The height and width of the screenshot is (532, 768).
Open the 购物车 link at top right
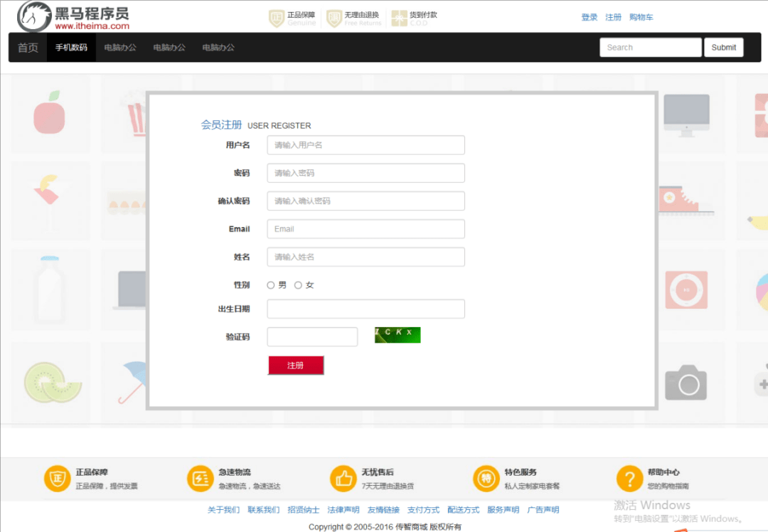point(641,16)
